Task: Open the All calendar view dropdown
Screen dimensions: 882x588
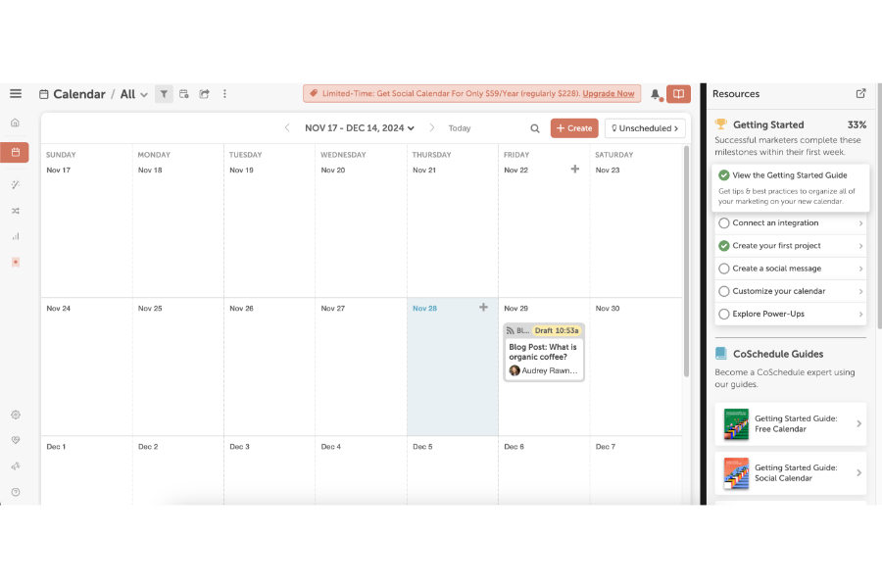Action: pos(134,94)
